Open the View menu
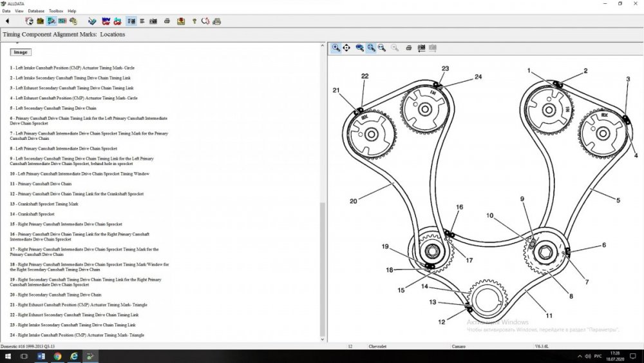 [x=19, y=11]
